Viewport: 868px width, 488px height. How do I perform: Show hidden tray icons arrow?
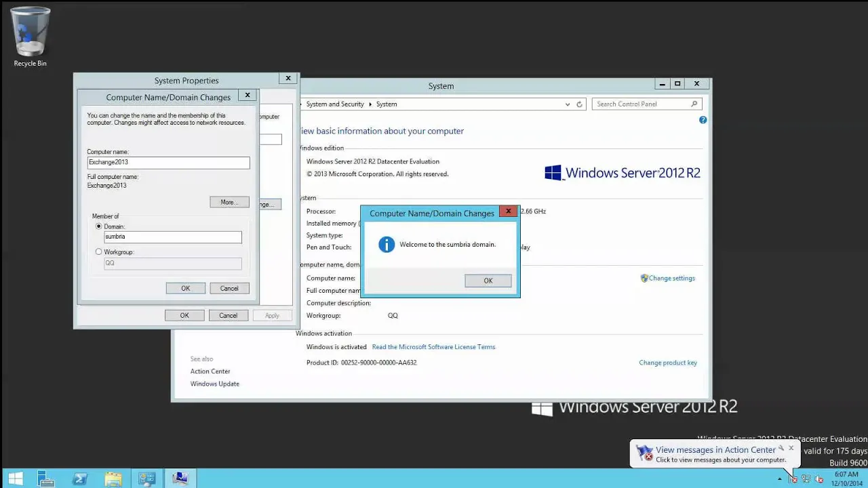pyautogui.click(x=779, y=479)
